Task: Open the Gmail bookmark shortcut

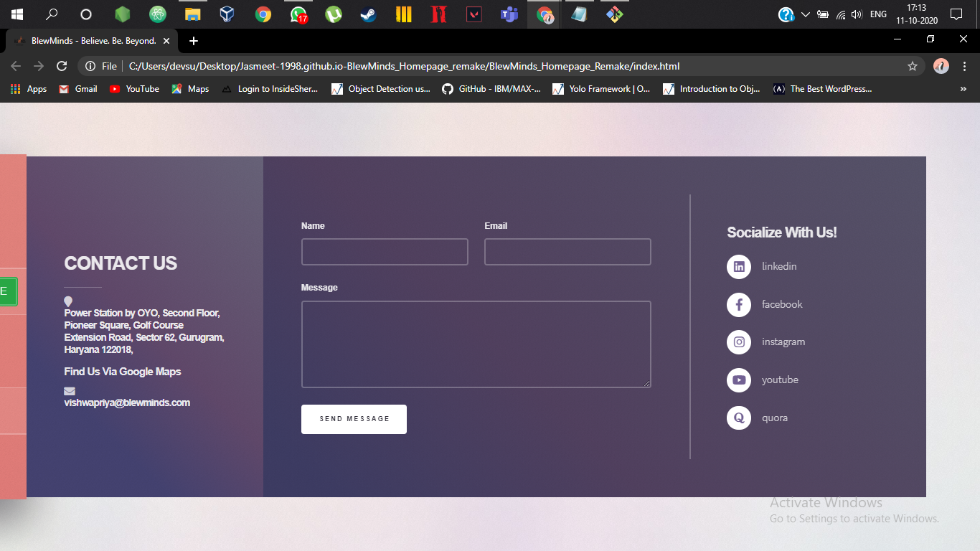Action: pos(77,89)
